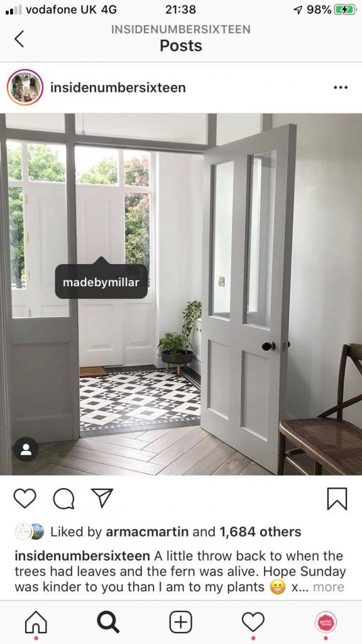The height and width of the screenshot is (644, 362).
Task: Toggle tagged people icon on photo
Action: (26, 449)
